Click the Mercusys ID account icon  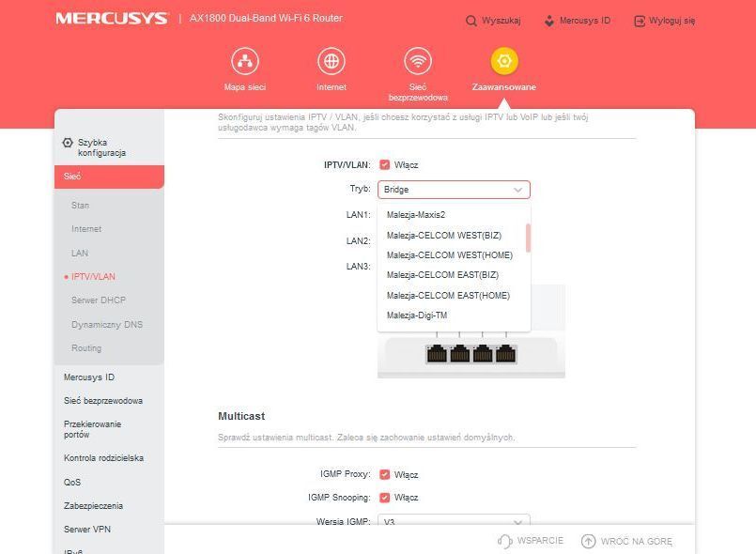(x=549, y=21)
